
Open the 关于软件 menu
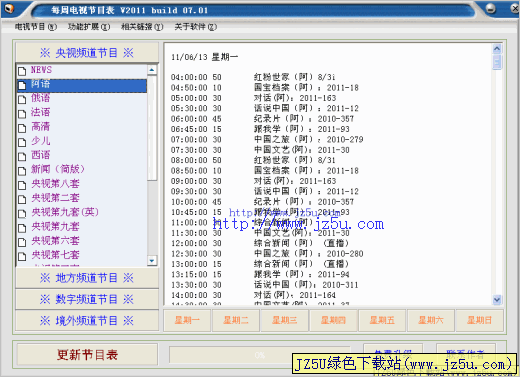(x=196, y=27)
